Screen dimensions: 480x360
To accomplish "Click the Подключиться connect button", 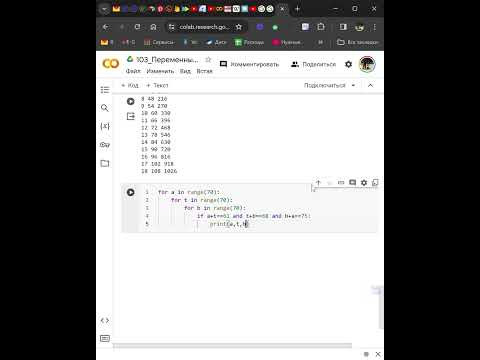I will click(x=325, y=85).
